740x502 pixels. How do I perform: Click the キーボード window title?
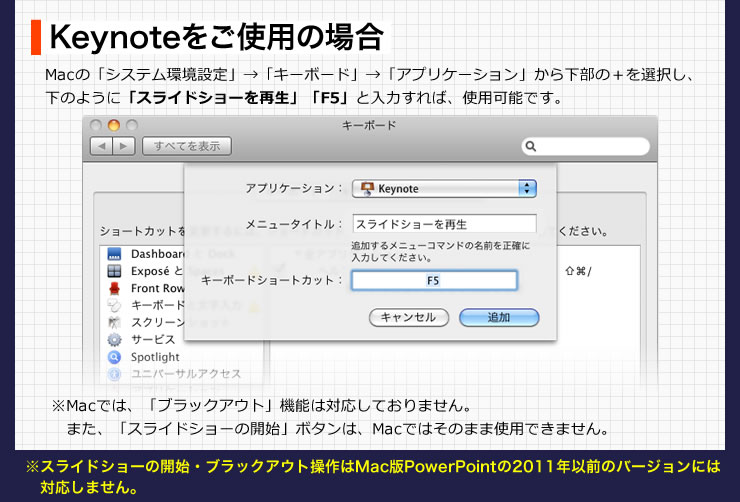tap(369, 126)
